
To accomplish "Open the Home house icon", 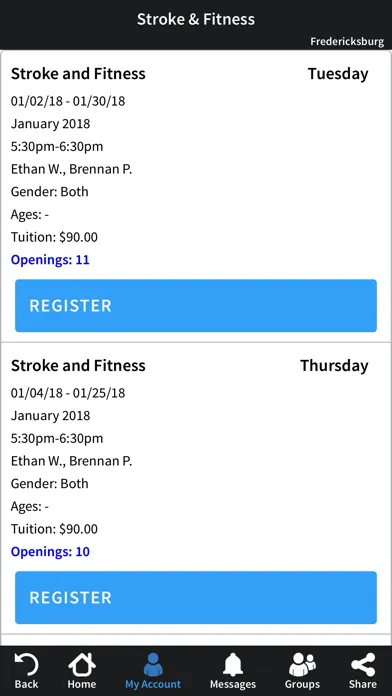I will point(82,665).
